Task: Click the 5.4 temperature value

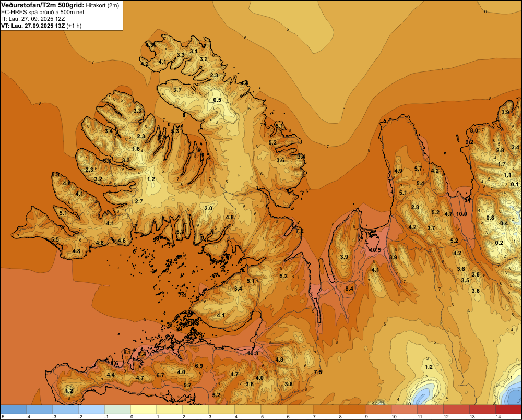Action: 420,183
